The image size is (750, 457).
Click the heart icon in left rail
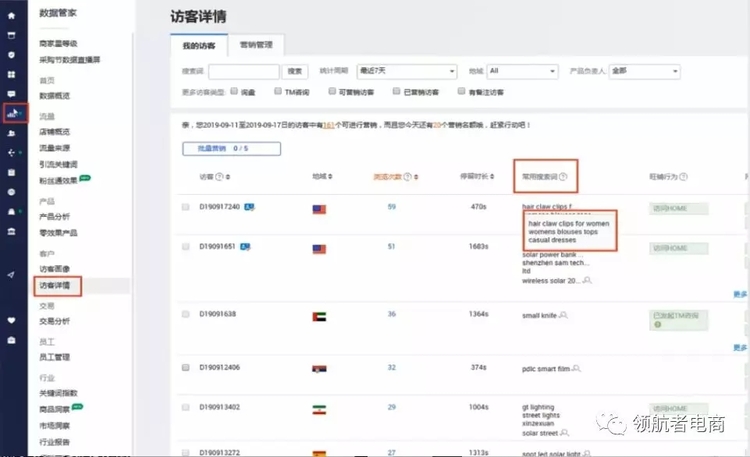11,321
